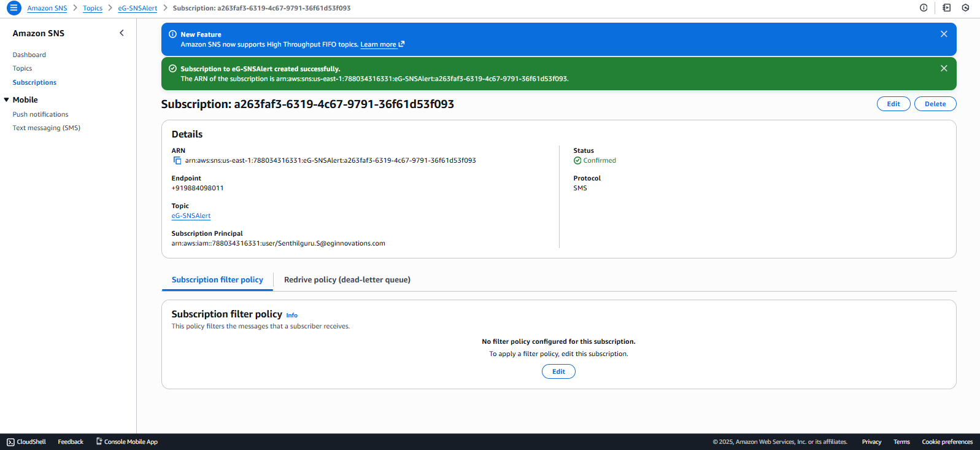Go to Topics in the sidebar

point(22,69)
